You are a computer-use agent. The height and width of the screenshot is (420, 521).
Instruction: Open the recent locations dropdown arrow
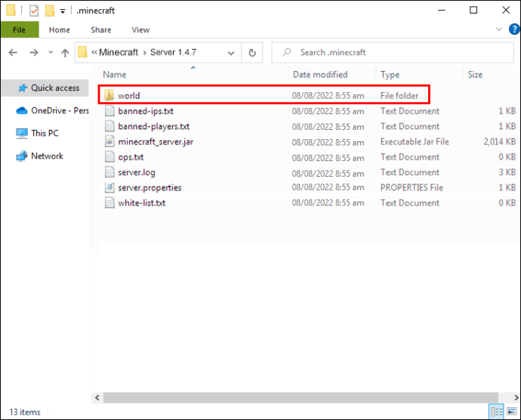coord(50,52)
